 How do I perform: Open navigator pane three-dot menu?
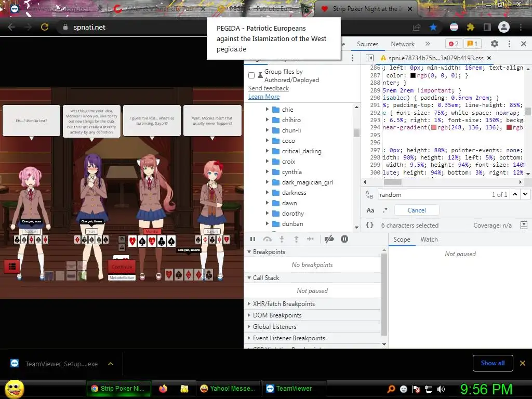point(353,58)
